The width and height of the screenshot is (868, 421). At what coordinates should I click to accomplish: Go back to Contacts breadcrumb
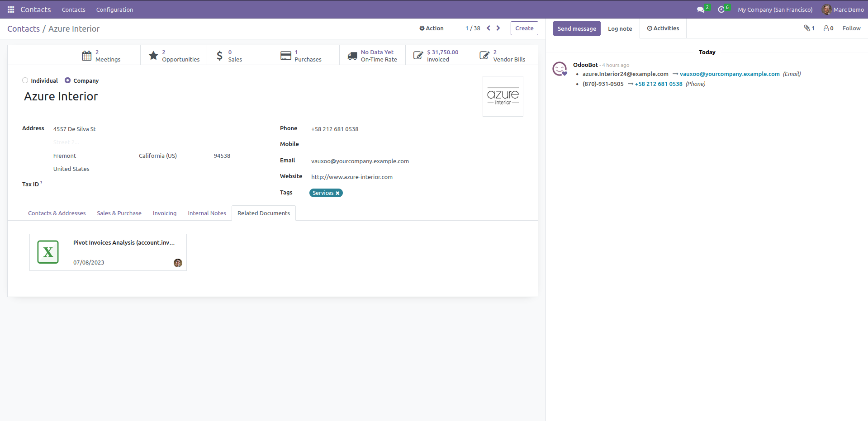click(x=24, y=28)
